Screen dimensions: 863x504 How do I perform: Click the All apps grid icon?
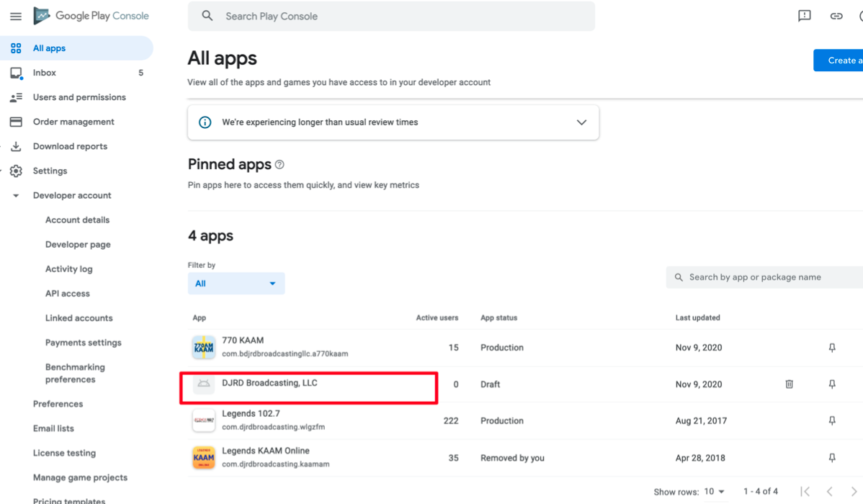click(x=16, y=48)
